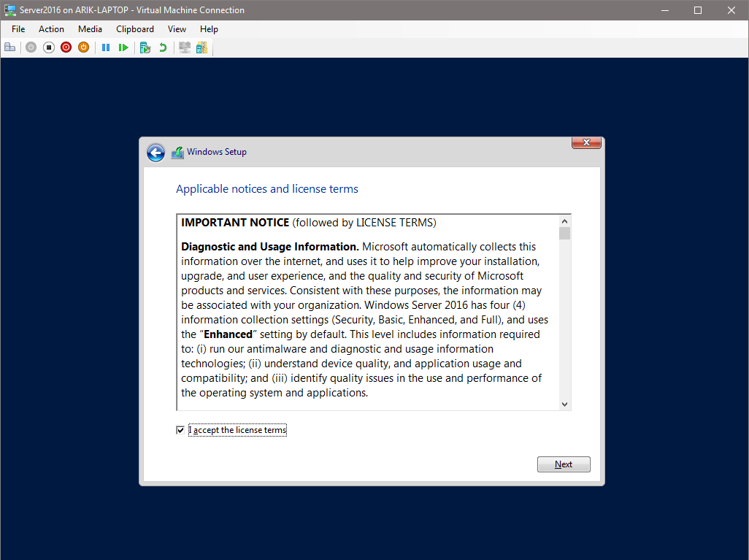Click the Next button

tap(564, 464)
